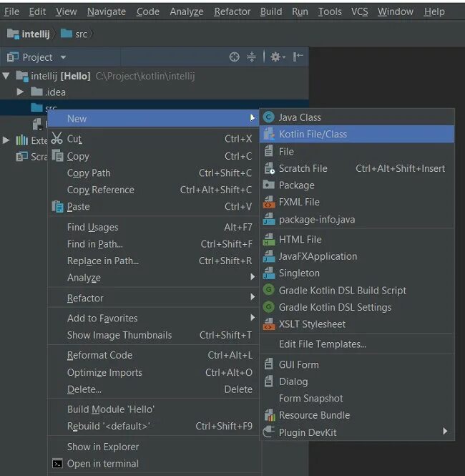Choose File in the New submenu

coord(357,152)
